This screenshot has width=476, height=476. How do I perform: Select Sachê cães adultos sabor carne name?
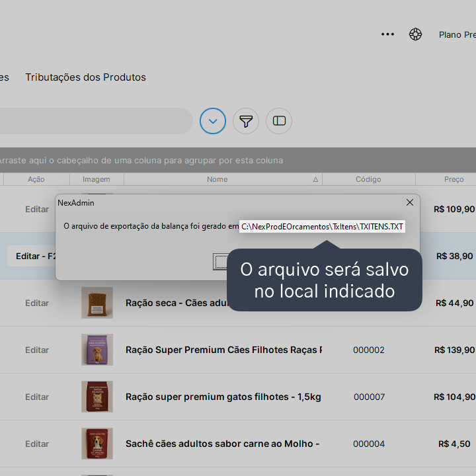pyautogui.click(x=222, y=444)
